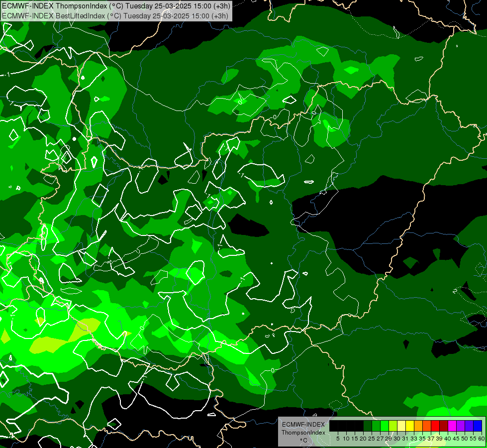
Task: Click the legend scale value 29
Action: [389, 439]
